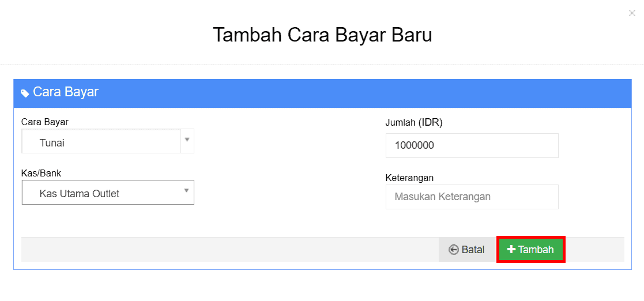
Task: Click the Kas/Bank label
Action: coord(41,174)
